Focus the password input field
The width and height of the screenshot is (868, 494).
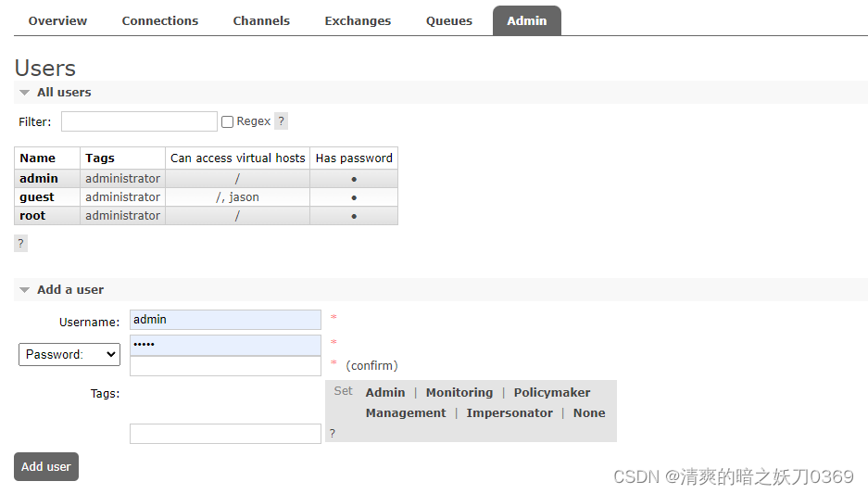pyautogui.click(x=225, y=345)
